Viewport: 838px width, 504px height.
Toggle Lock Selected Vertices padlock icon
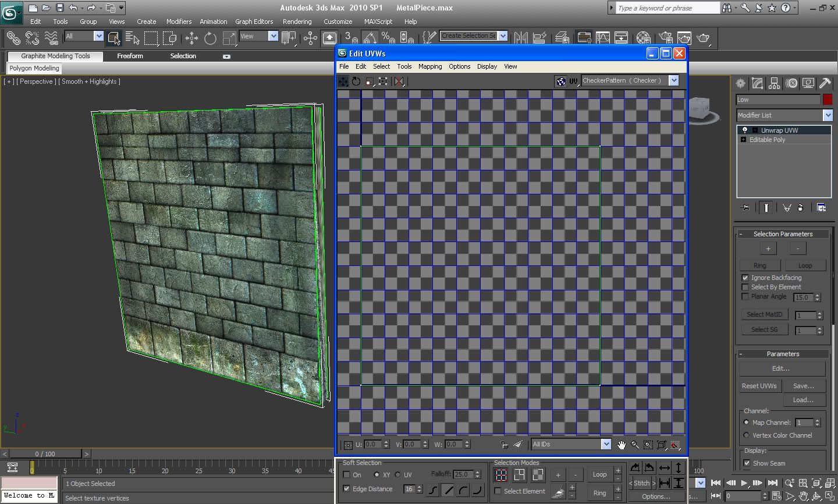coord(504,445)
